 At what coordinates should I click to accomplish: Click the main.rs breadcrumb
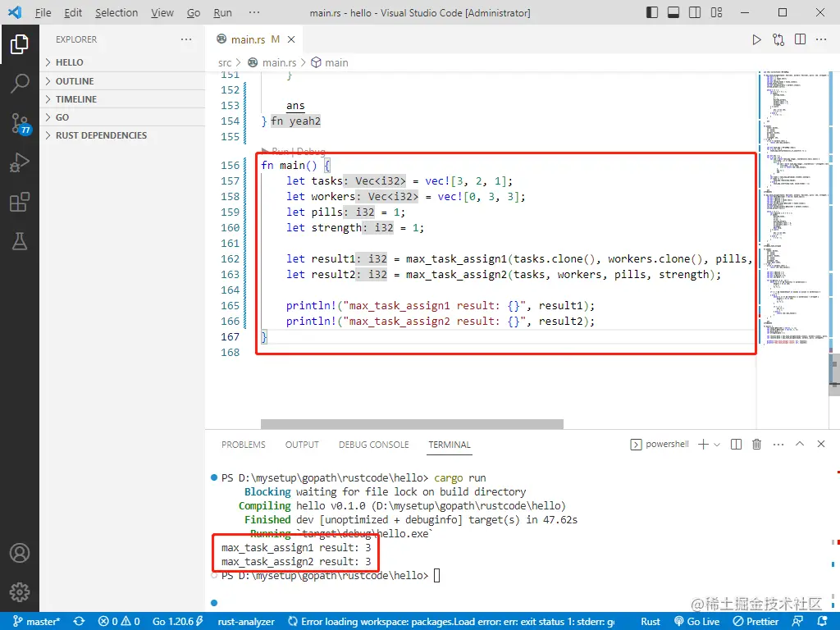[x=272, y=62]
